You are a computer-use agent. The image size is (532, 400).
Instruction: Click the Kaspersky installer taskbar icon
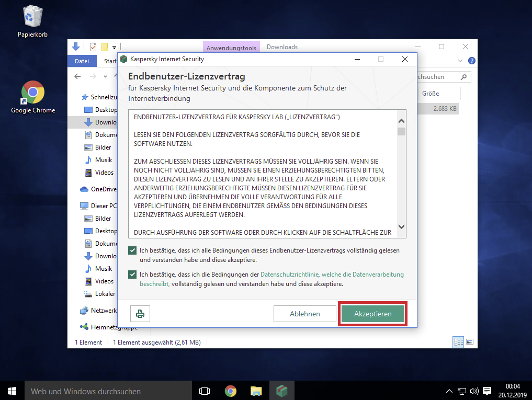pos(282,391)
